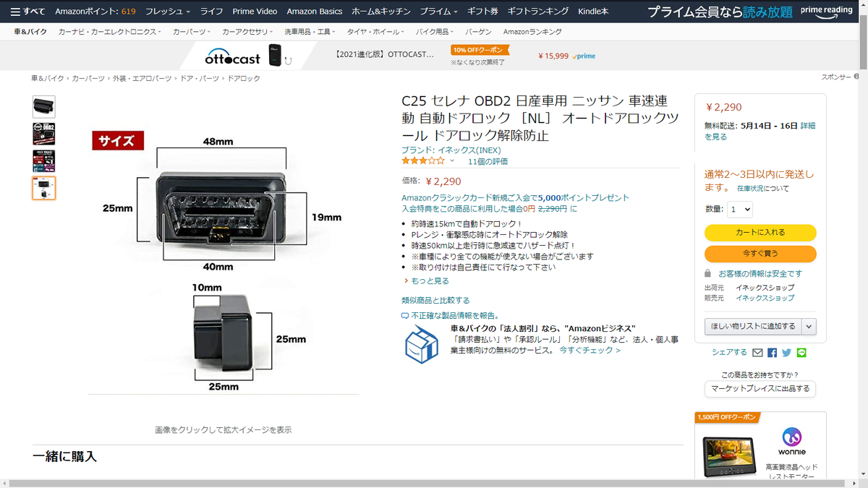
Task: Click breadcrumb ドアロック
Action: (244, 78)
